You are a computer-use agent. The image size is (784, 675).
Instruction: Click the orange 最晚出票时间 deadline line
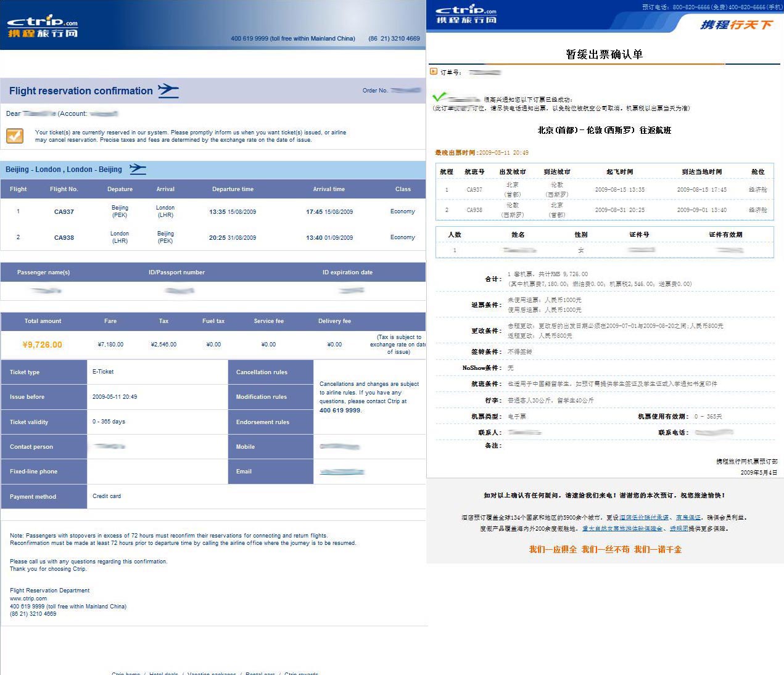[482, 152]
